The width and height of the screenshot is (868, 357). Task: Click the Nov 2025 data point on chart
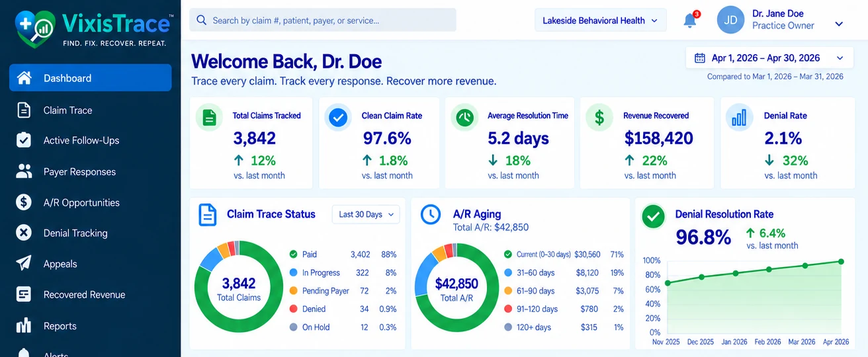coord(667,283)
